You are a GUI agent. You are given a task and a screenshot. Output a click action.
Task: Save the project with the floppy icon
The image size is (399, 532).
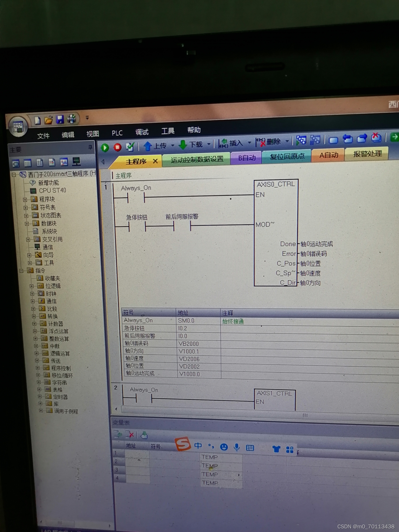pyautogui.click(x=60, y=119)
